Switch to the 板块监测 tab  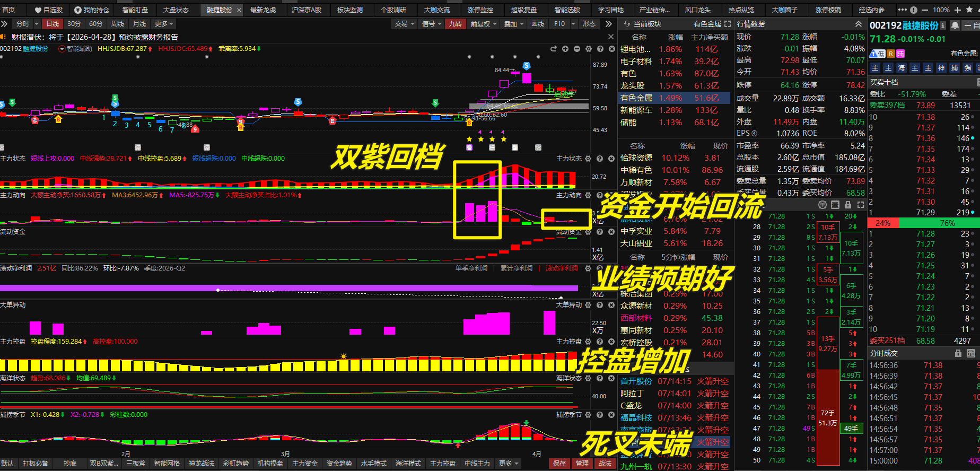[350, 10]
